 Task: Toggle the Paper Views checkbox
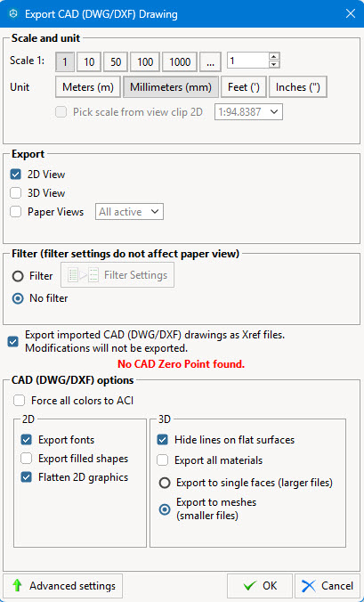pyautogui.click(x=15, y=212)
